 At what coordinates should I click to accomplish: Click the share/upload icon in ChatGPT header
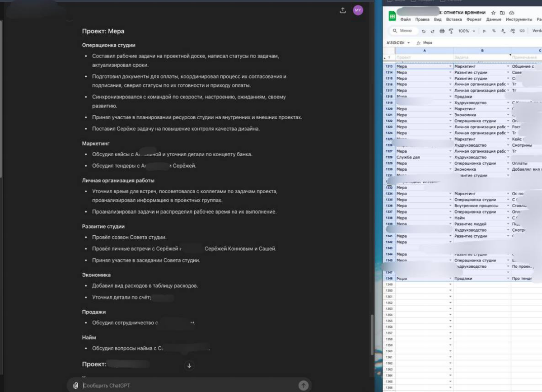click(x=343, y=10)
